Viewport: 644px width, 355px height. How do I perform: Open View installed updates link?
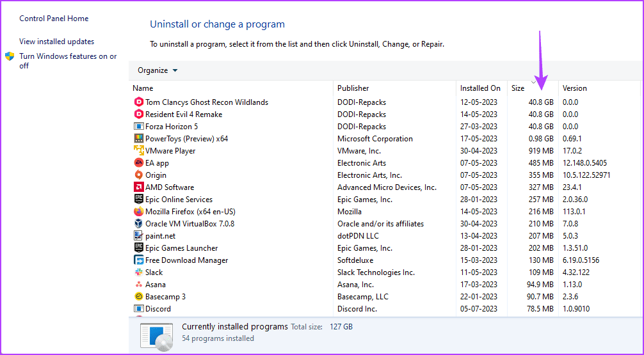(57, 42)
